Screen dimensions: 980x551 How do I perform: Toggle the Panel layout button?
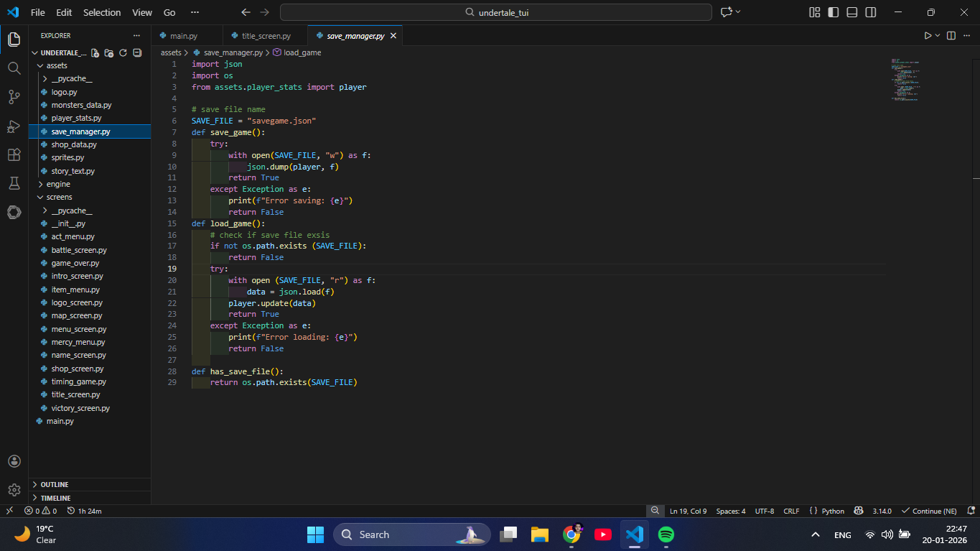pos(851,12)
